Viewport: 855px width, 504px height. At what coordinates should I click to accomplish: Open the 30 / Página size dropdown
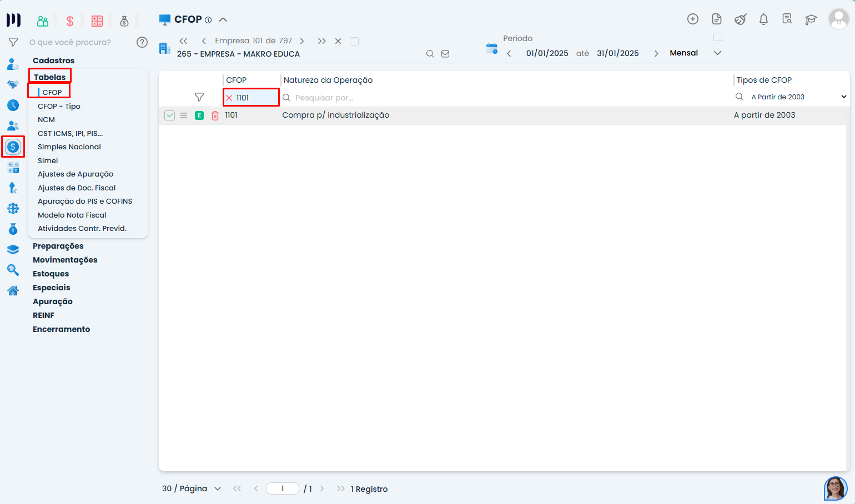coord(218,489)
